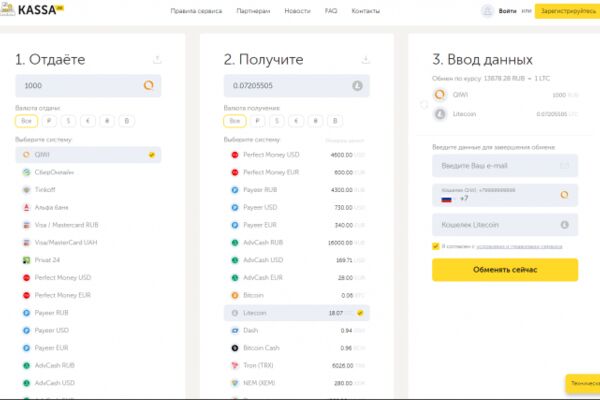Pick Perfect Money EUR in Получите list
The image size is (600, 400).
[297, 172]
